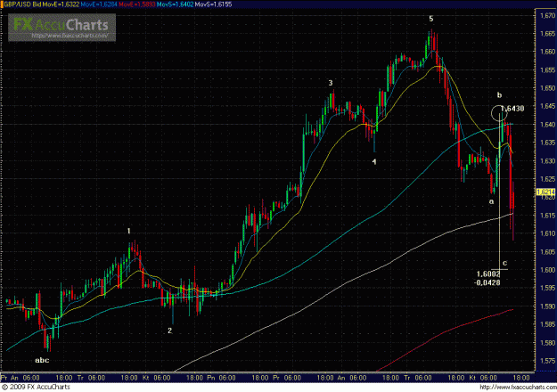The width and height of the screenshot is (557, 392).
Task: Click the 1.645 price axis label
Action: tap(547, 106)
